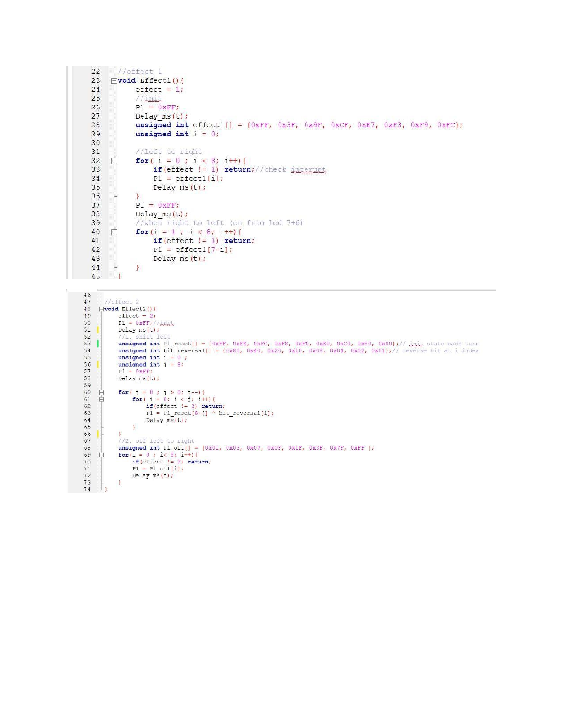Collapse the for loop fold at line 32

pos(114,161)
